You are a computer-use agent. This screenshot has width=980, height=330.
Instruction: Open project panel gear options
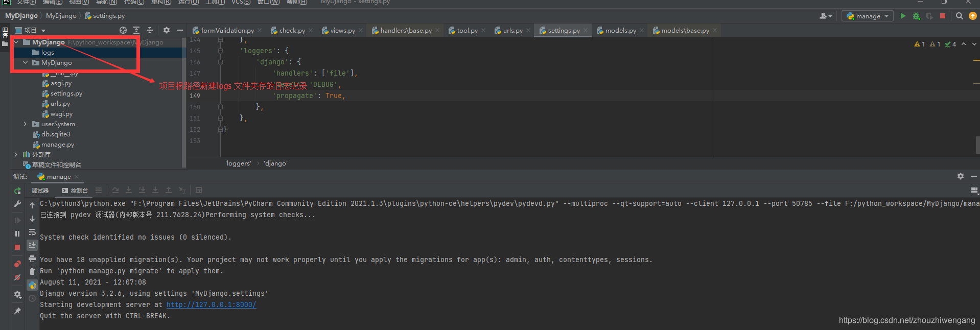(x=167, y=31)
